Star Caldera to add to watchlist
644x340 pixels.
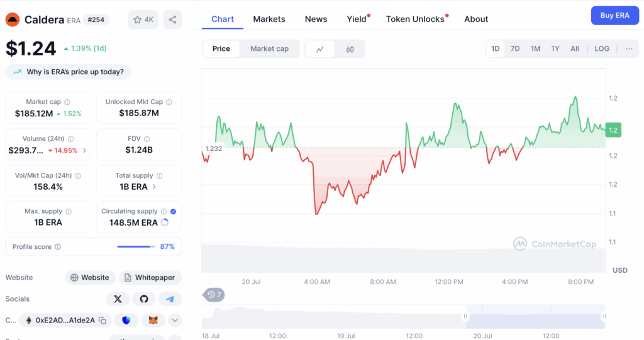coord(143,19)
